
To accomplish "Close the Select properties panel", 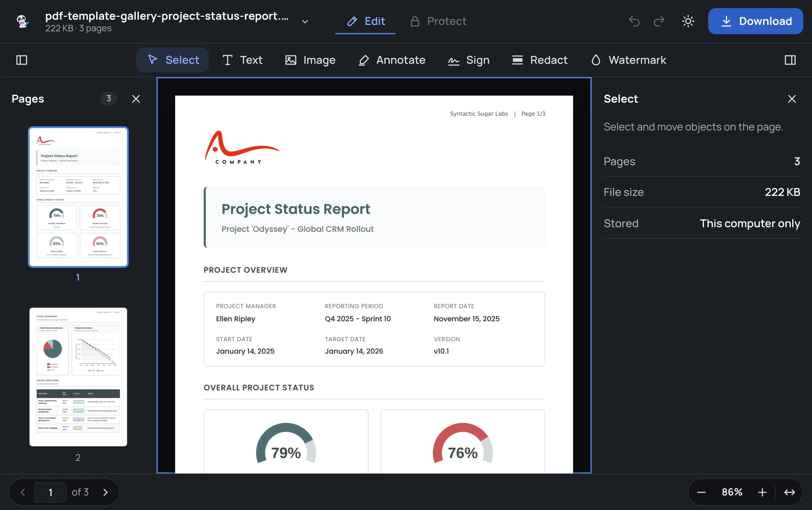I will coord(792,99).
